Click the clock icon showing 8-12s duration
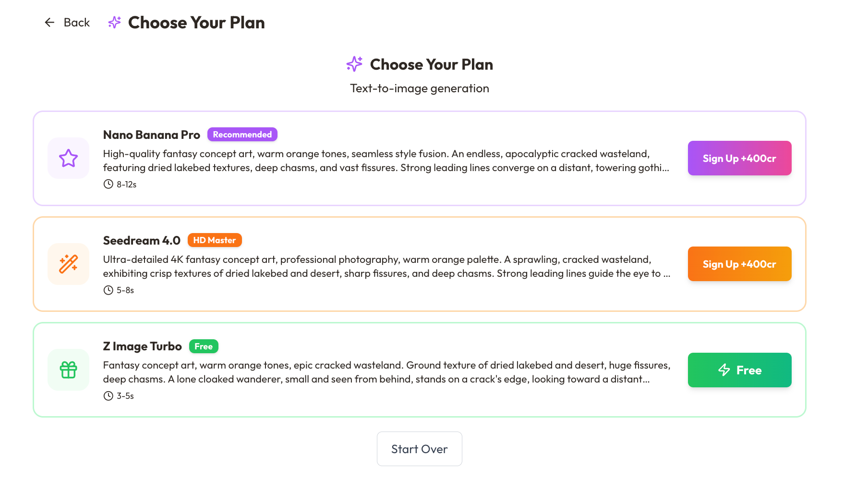The width and height of the screenshot is (868, 494). [108, 184]
